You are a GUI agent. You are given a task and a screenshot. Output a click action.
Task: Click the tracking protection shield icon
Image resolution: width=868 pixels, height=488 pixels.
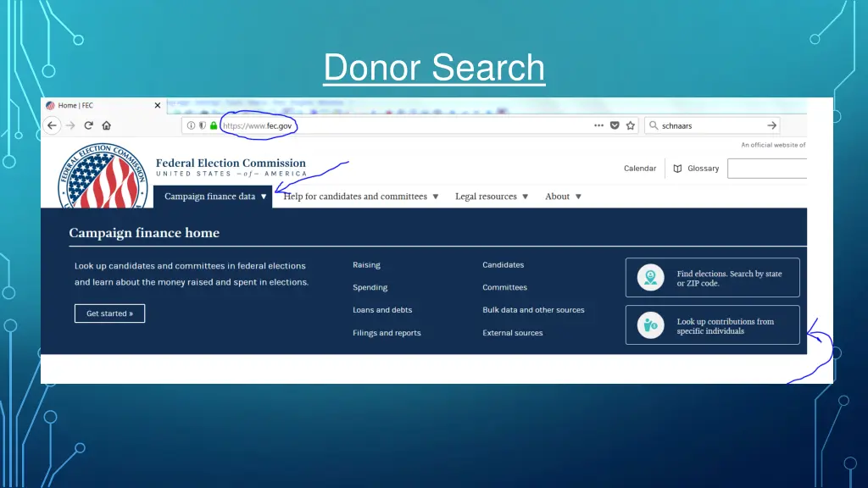[203, 125]
